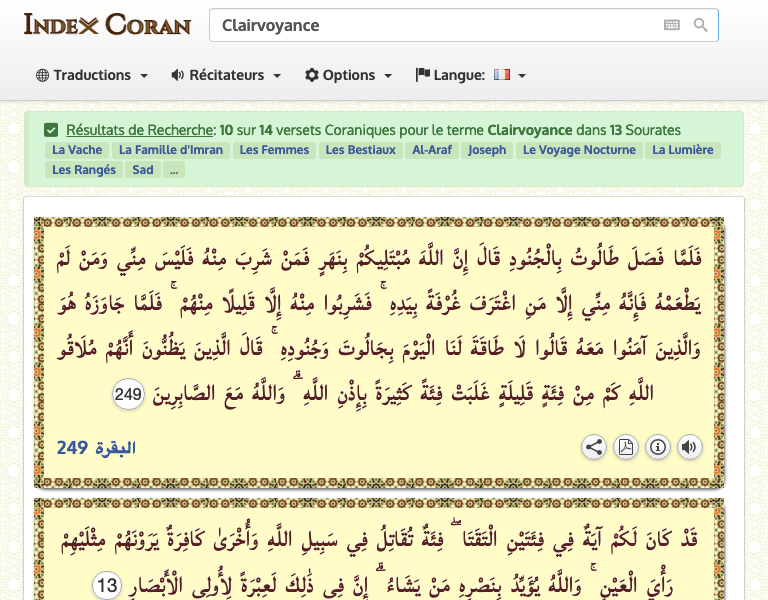Viewport: 768px width, 600px height.
Task: Toggle the Résultats de Recherche checkbox
Action: click(x=51, y=130)
